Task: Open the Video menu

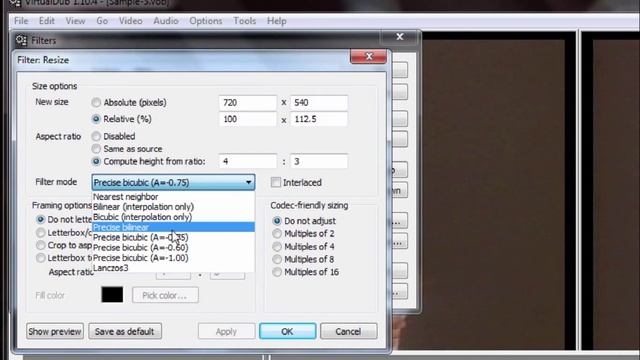Action: [131, 21]
